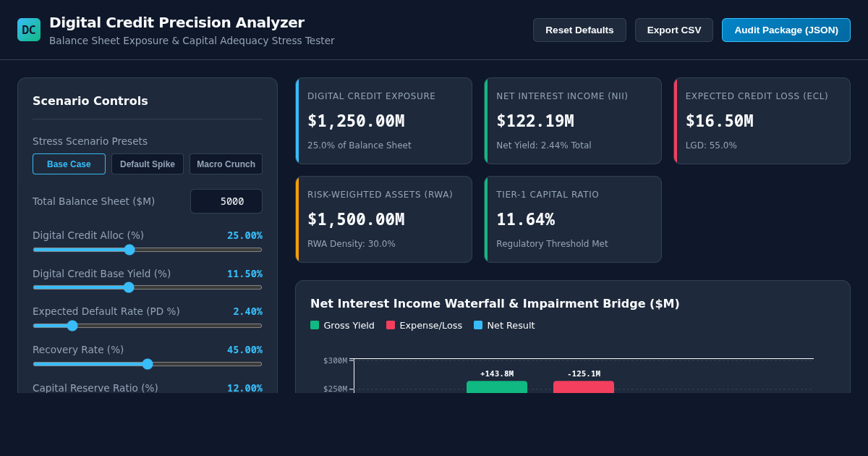The height and width of the screenshot is (456, 868).
Task: Click the Expense/Loss legend swatch
Action: coord(391,325)
